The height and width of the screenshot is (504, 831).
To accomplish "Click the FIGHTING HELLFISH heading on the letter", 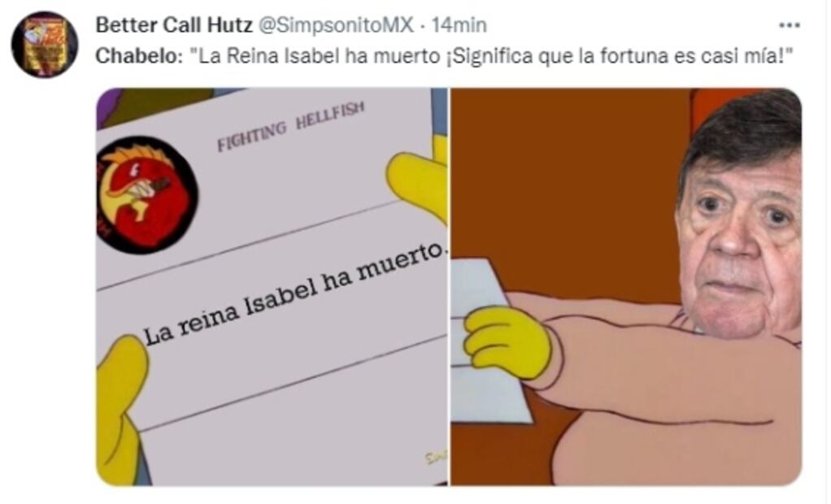I will click(x=291, y=126).
